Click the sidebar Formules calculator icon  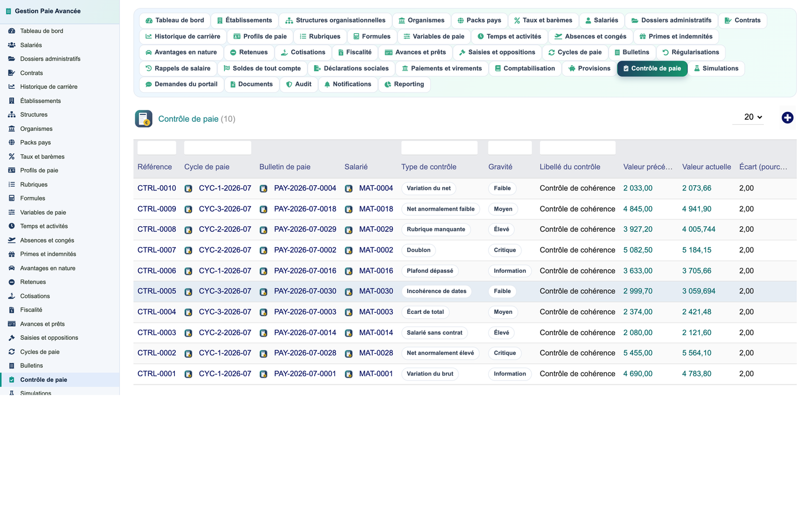12,198
